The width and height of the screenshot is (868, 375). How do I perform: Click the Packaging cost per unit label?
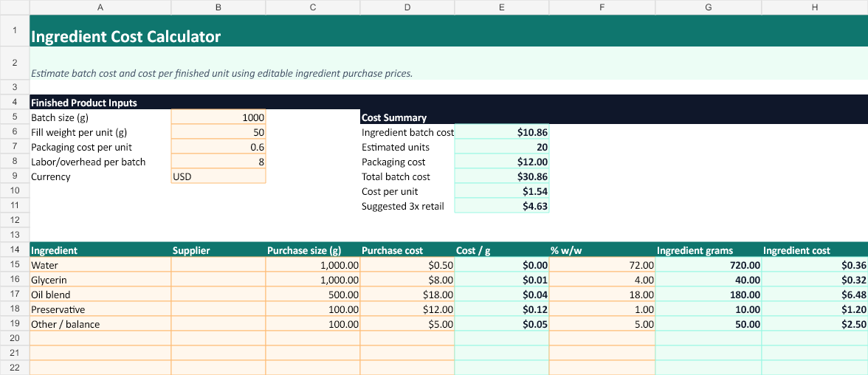click(81, 147)
